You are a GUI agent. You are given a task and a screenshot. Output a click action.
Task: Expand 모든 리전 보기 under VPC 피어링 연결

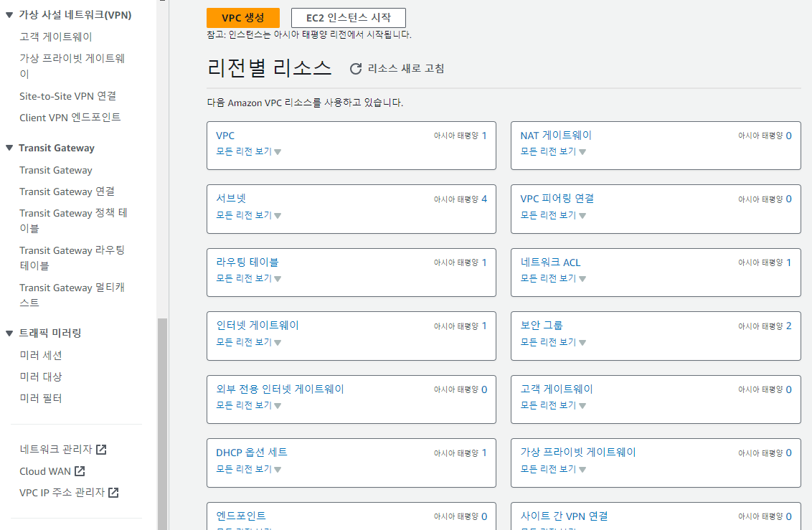[553, 215]
